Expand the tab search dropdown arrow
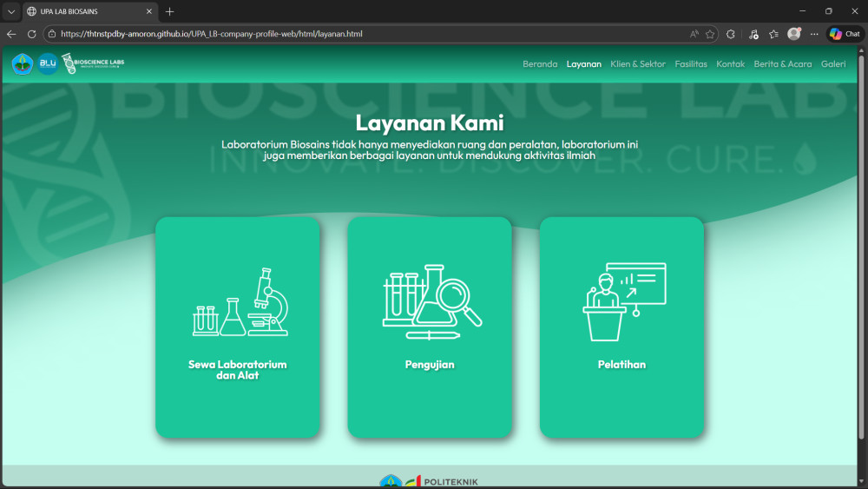 coord(11,11)
